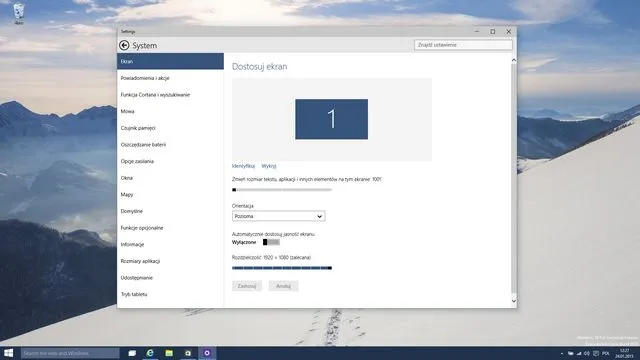640x360 pixels.
Task: Click the Identyfikuj link
Action: tap(243, 166)
